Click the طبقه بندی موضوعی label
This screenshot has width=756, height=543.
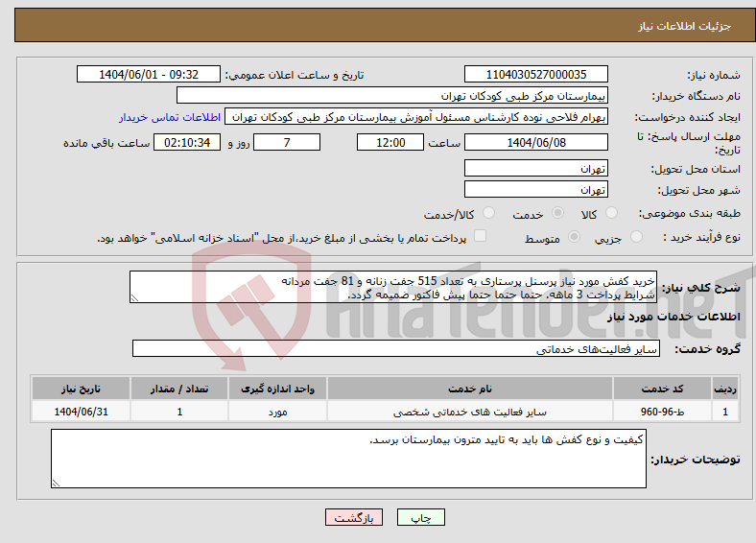pyautogui.click(x=690, y=213)
